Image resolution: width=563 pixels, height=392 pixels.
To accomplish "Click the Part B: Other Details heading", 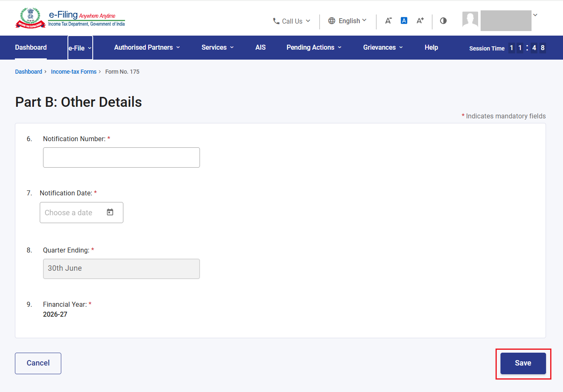I will pyautogui.click(x=79, y=102).
